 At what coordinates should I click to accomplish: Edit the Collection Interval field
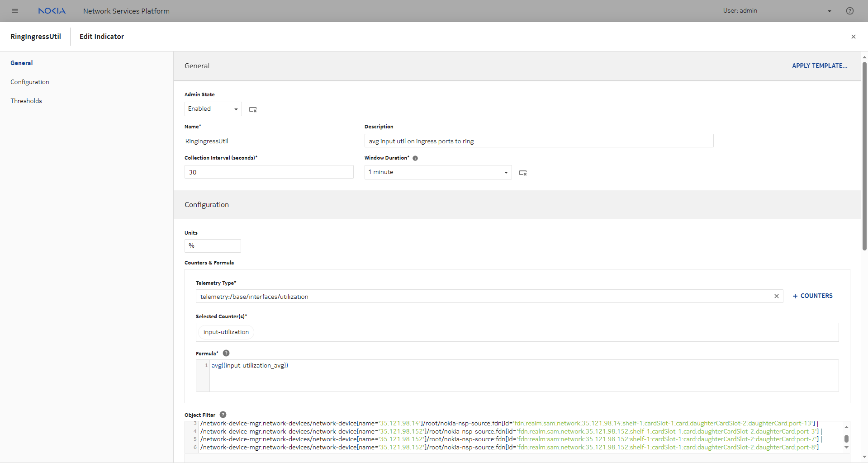point(269,172)
